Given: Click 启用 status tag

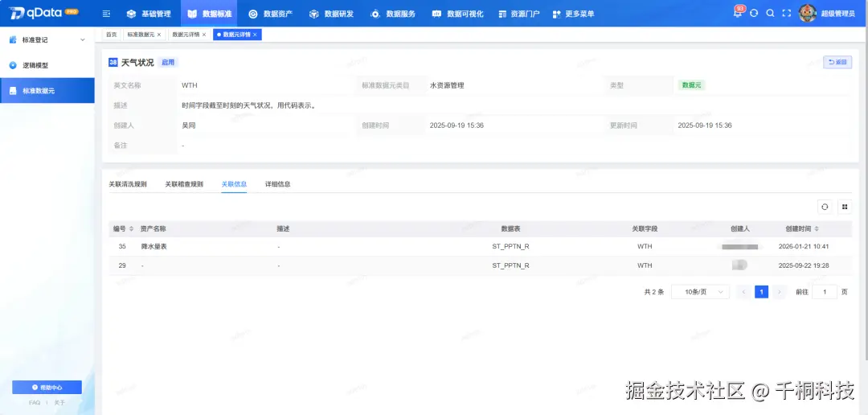Looking at the screenshot, I should 168,63.
